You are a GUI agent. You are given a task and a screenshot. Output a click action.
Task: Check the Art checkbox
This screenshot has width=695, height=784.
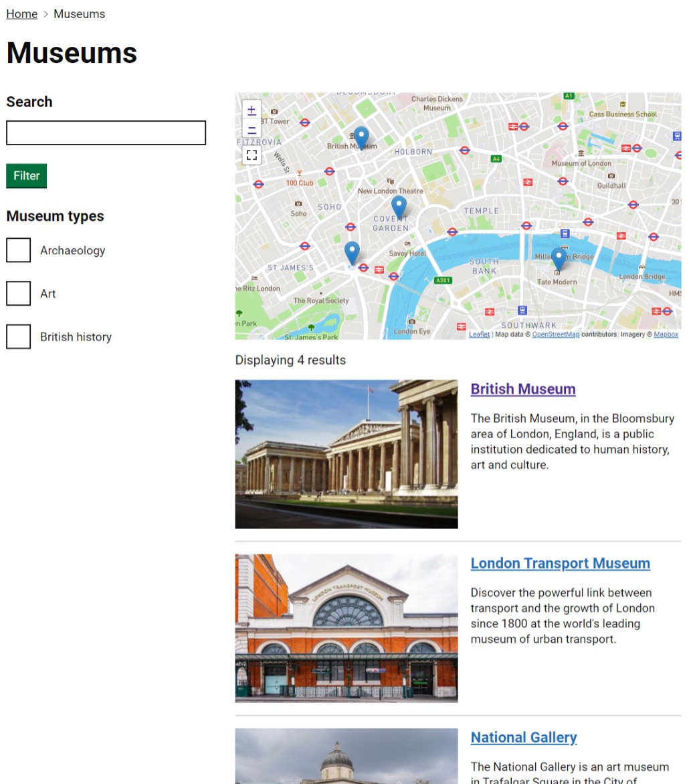pyautogui.click(x=19, y=294)
